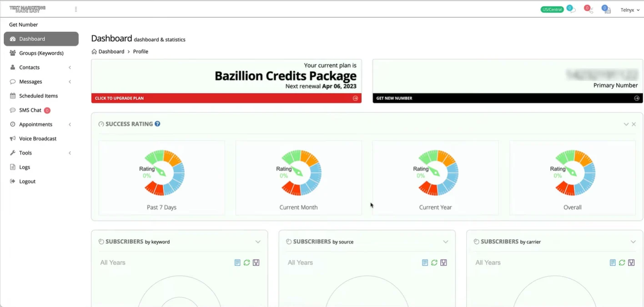The width and height of the screenshot is (644, 307).
Task: Click the Dashboard breadcrumb link
Action: 111,51
